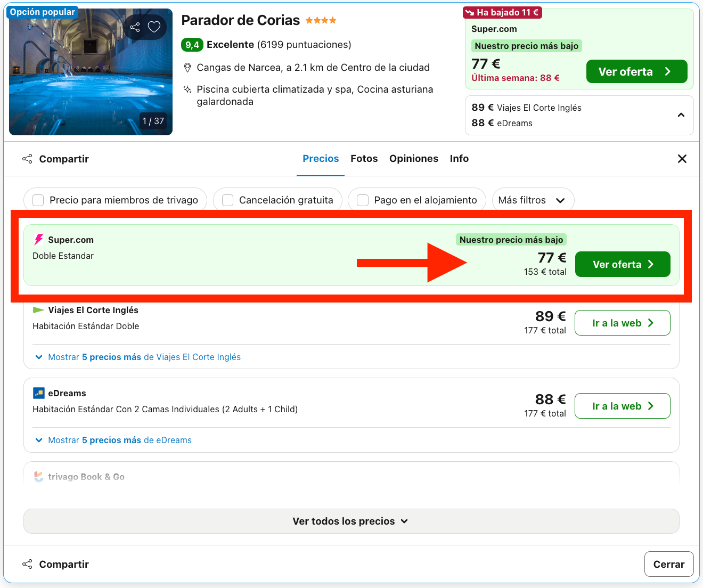Click the Super.com lightning logo icon
This screenshot has height=588, width=703.
38,240
